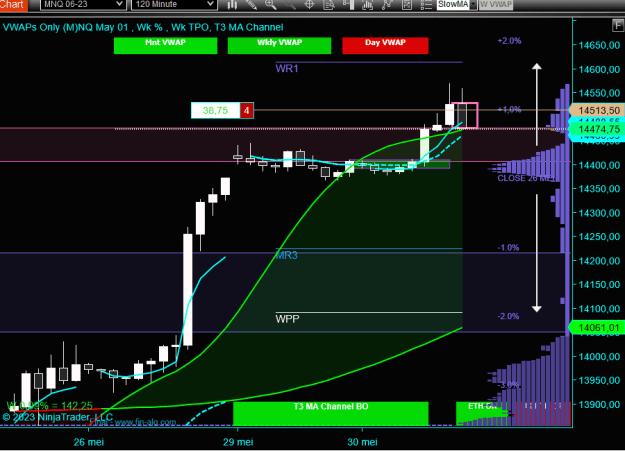Open the drawing tools pencil icon
Viewport: 625px width, 451px height.
click(x=251, y=4)
